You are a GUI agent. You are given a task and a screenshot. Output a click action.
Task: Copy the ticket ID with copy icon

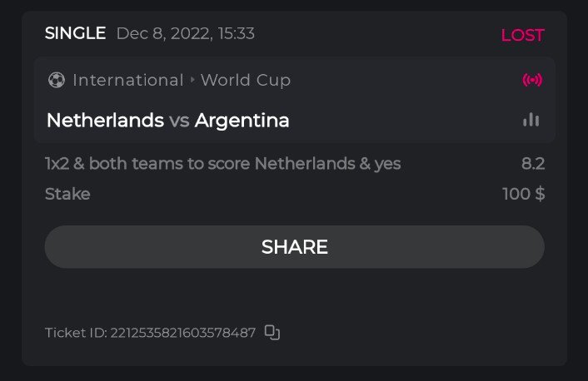[272, 333]
